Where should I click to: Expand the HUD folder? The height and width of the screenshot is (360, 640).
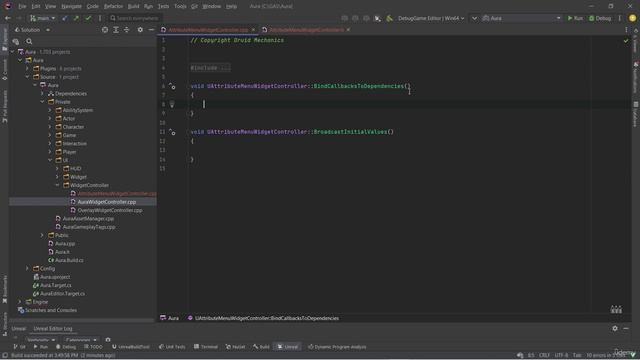(x=57, y=169)
